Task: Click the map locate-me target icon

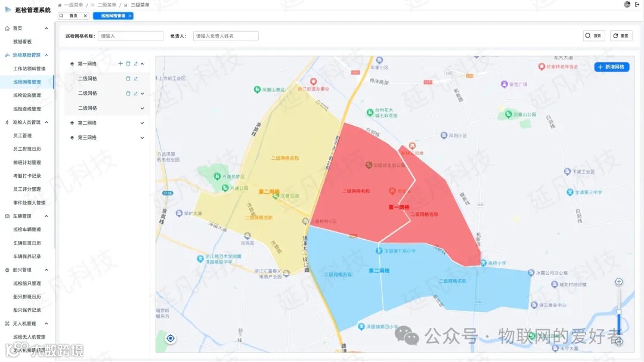Action: [171, 338]
